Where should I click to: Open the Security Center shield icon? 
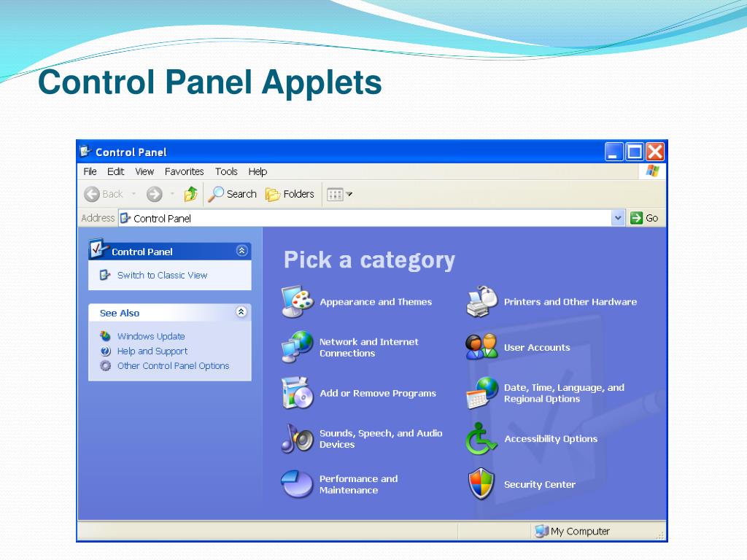(481, 484)
